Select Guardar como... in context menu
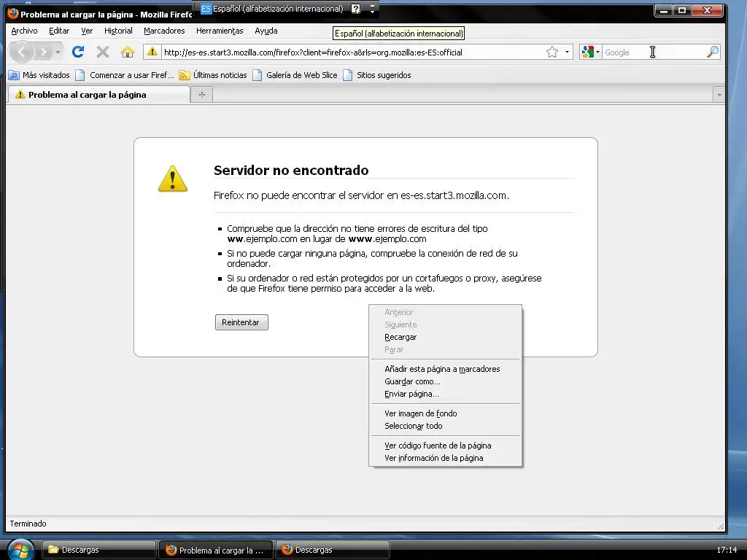747x560 pixels. coord(446,381)
